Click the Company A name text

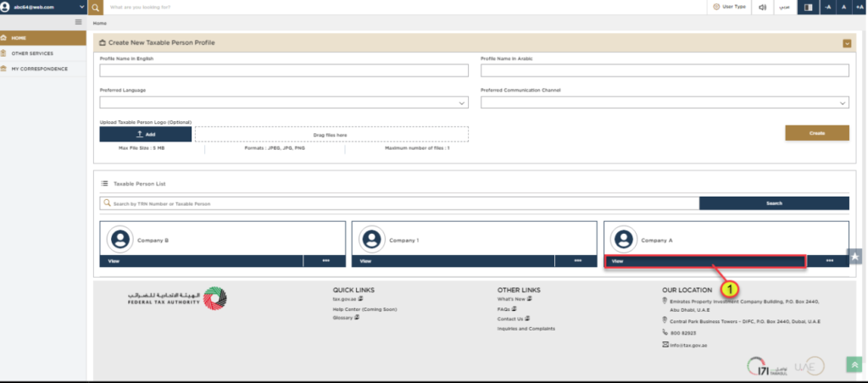click(657, 241)
